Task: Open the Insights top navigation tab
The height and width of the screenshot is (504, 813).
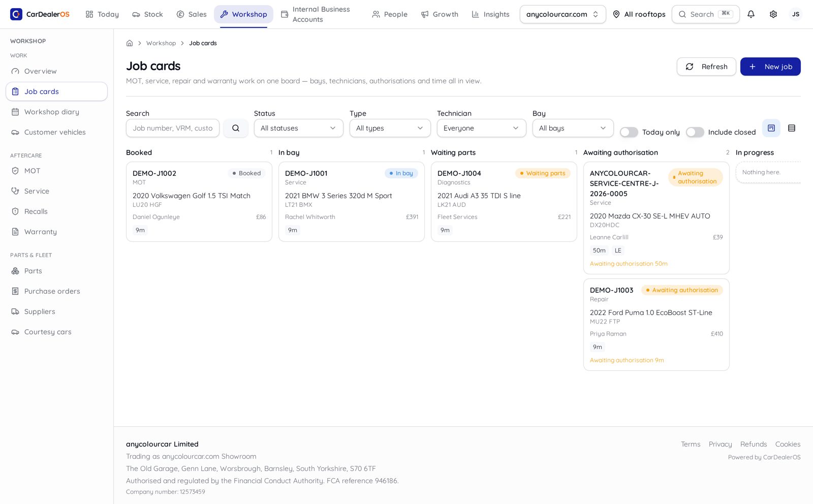Action: tap(490, 14)
